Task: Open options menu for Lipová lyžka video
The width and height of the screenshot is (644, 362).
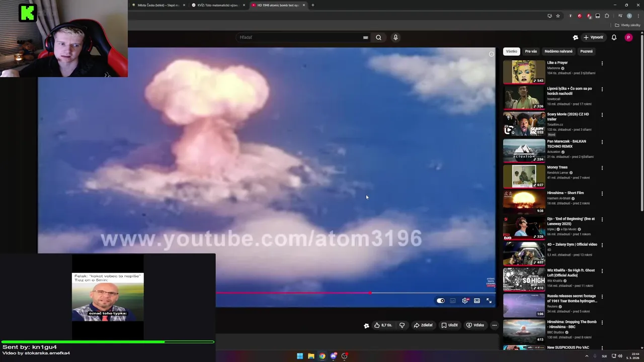Action: [x=602, y=89]
